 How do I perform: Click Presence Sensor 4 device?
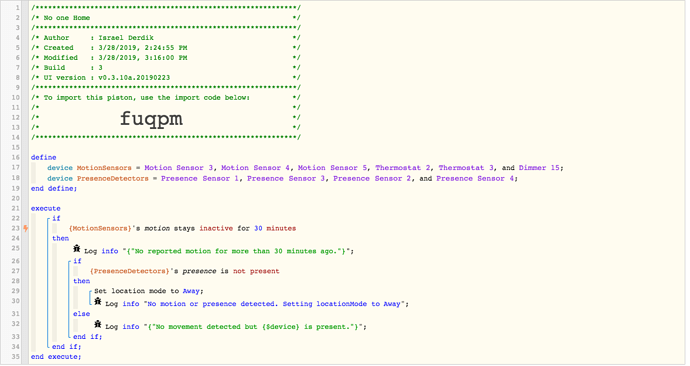475,178
